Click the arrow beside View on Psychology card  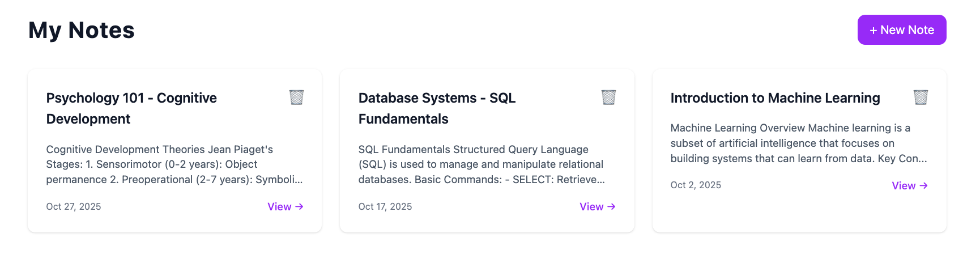(300, 207)
